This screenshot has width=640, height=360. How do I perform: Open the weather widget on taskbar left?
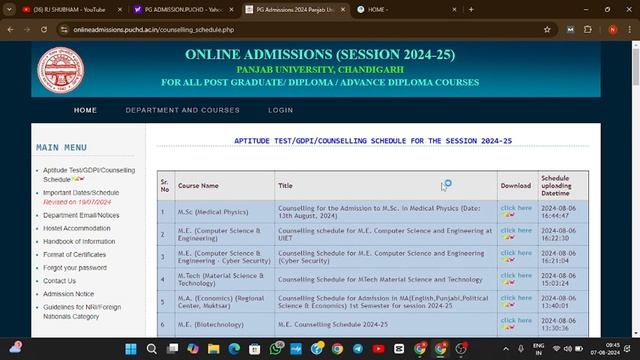[x=16, y=348]
